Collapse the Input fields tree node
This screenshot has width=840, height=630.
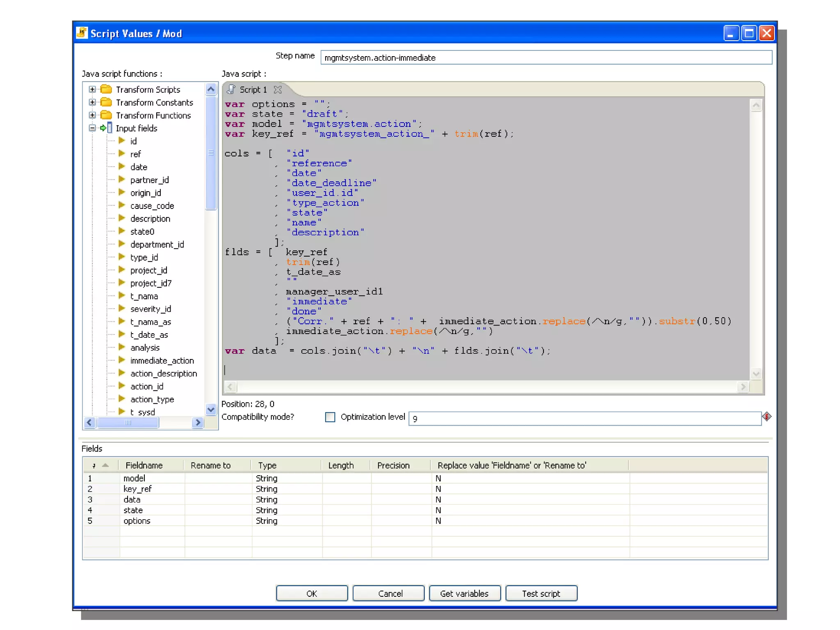click(92, 128)
